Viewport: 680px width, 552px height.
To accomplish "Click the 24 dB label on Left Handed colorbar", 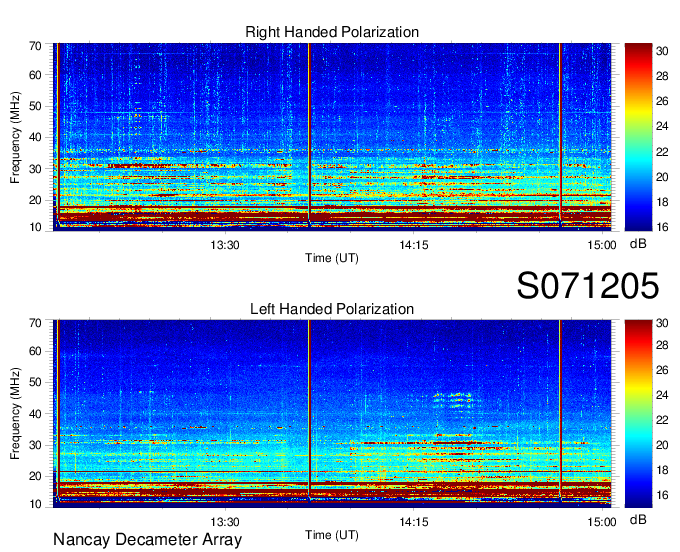I will [x=662, y=395].
